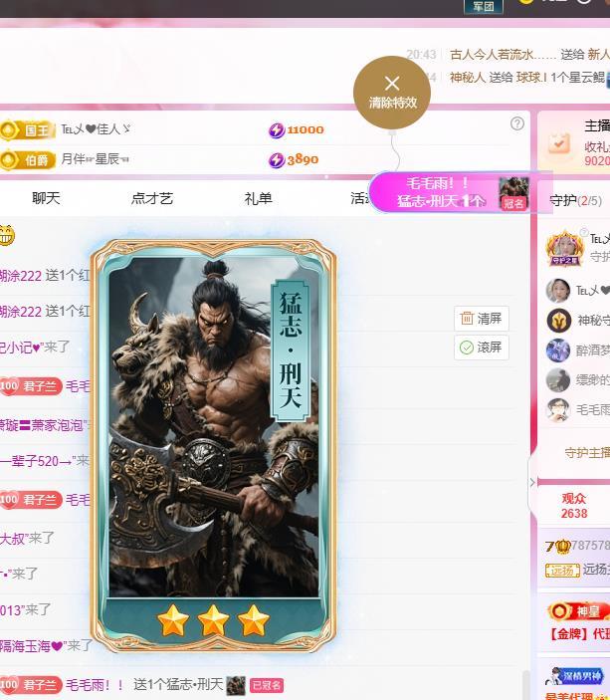Image resolution: width=610 pixels, height=700 pixels.
Task: Click the purple lightning icon beside 11000
Action: 277,129
